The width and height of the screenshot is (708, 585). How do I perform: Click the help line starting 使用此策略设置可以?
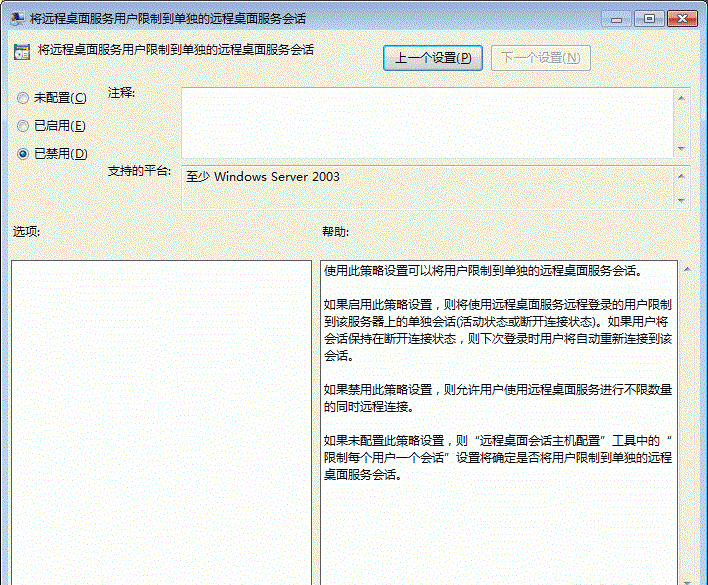click(x=483, y=271)
